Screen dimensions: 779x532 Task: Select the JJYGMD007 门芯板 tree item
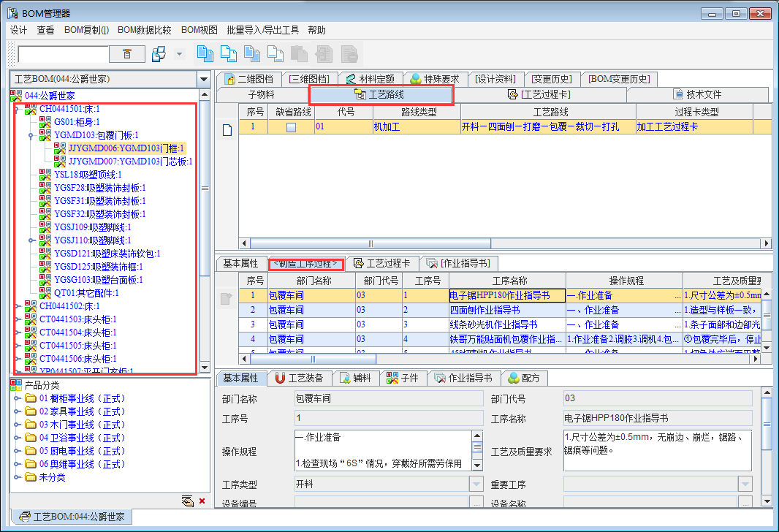click(x=130, y=161)
